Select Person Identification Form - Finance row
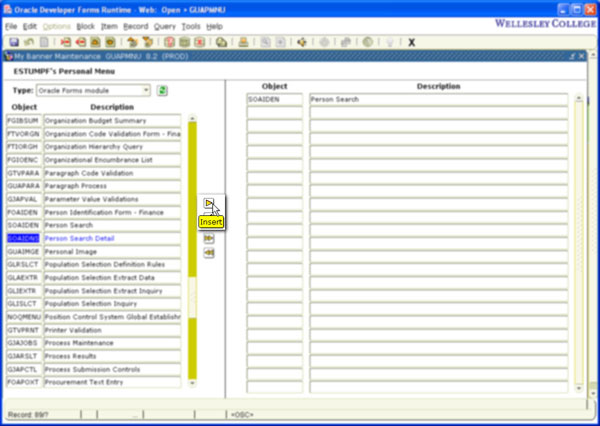 pos(94,212)
